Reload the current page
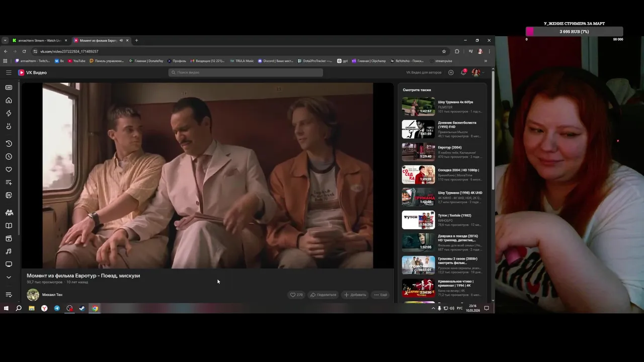 (x=24, y=51)
